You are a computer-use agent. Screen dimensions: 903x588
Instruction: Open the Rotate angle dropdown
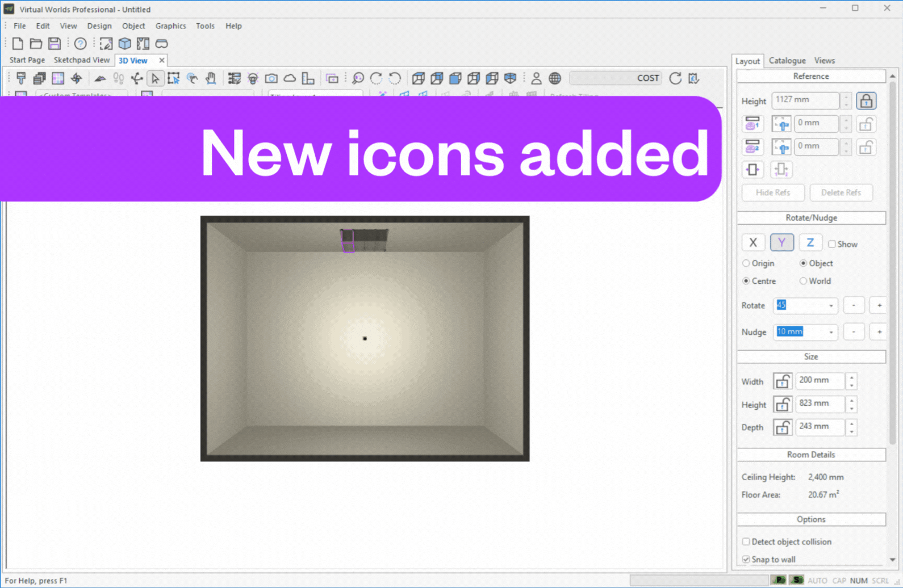(x=831, y=306)
